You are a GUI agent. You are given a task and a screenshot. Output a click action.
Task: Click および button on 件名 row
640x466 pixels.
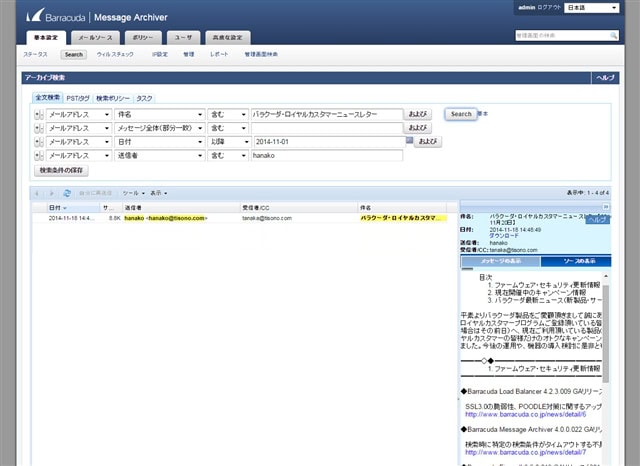tap(418, 114)
